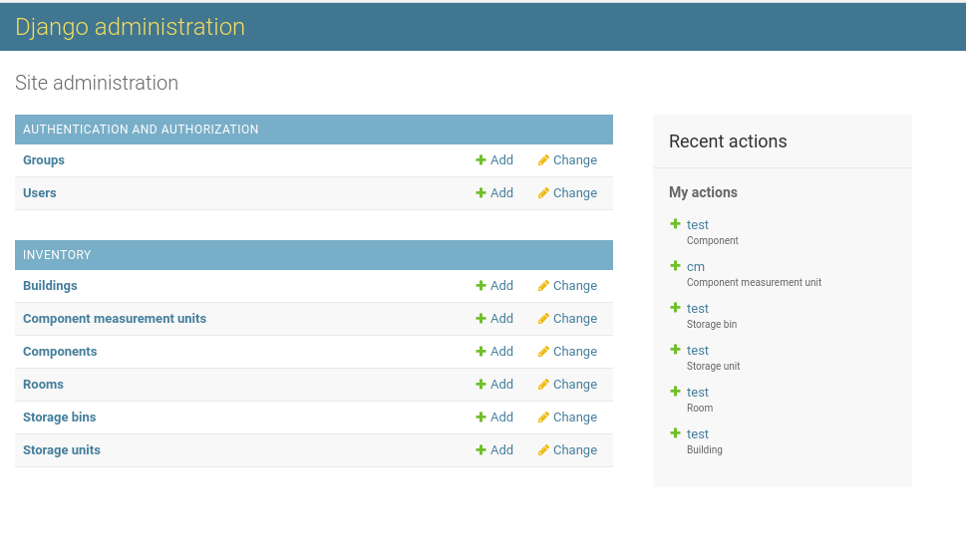Click plus icon beside cm recent action
Viewport: 966px width, 560px height.
[675, 265]
